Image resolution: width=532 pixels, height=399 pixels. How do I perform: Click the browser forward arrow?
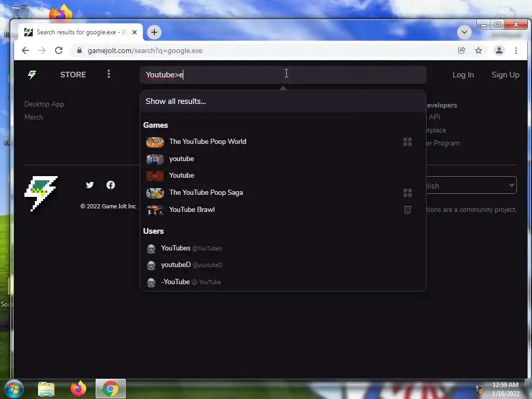coord(42,50)
